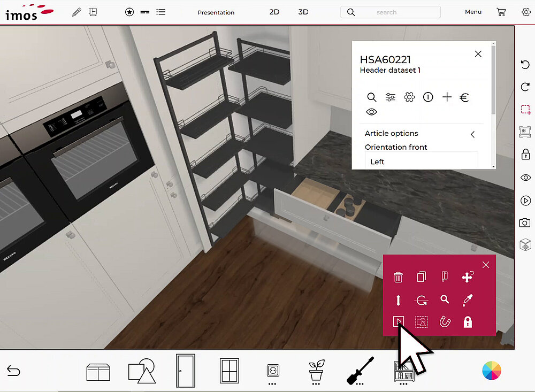Viewport: 535px width, 392px height.
Task: Click the eyedropper icon in the red panel
Action: 467,300
